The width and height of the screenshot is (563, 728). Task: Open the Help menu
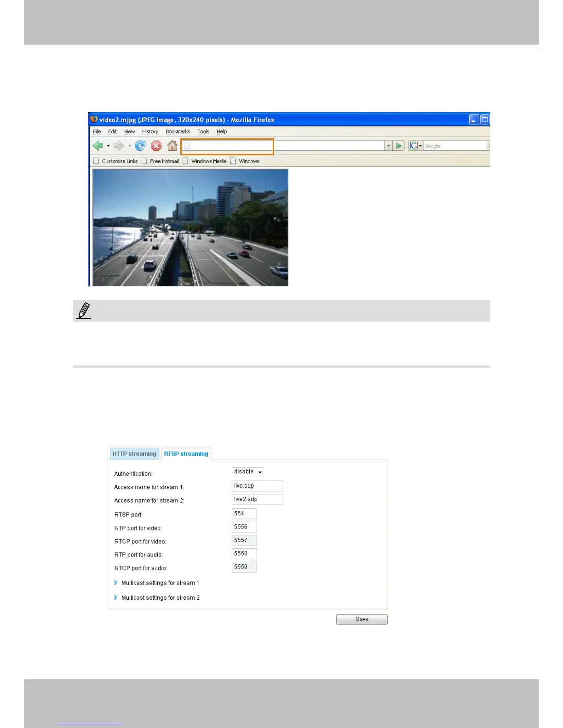222,131
